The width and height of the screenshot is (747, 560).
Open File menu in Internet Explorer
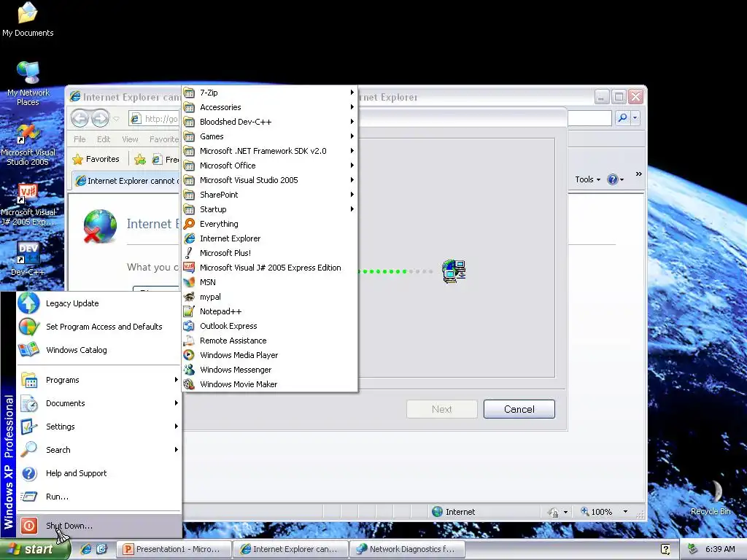(80, 139)
